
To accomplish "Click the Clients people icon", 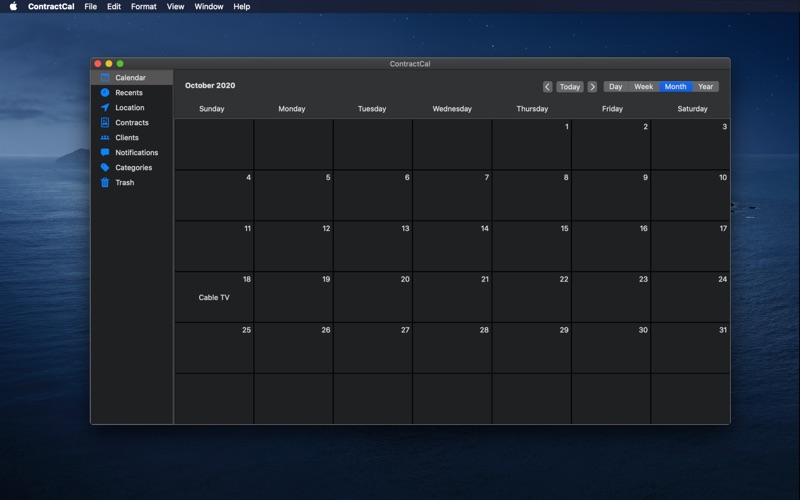I will 105,137.
